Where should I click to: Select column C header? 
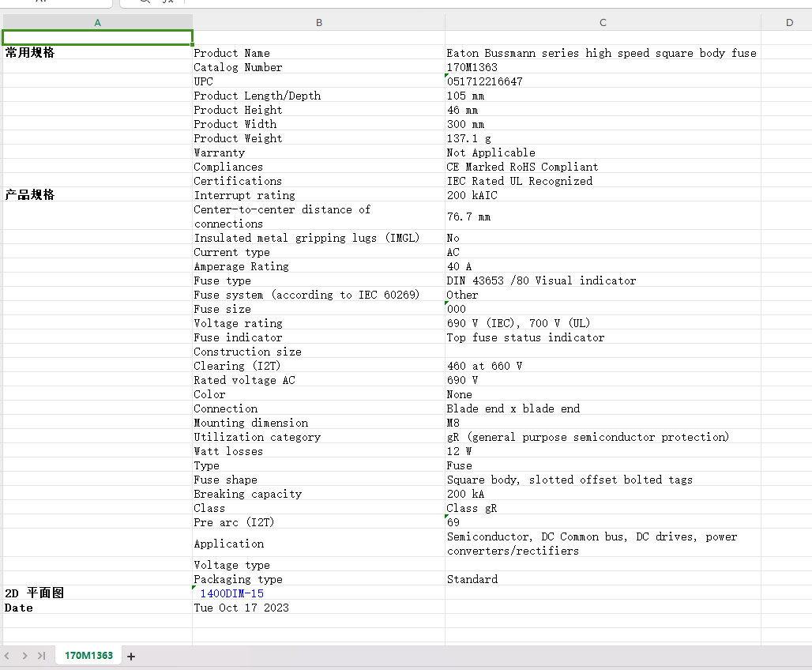click(603, 22)
